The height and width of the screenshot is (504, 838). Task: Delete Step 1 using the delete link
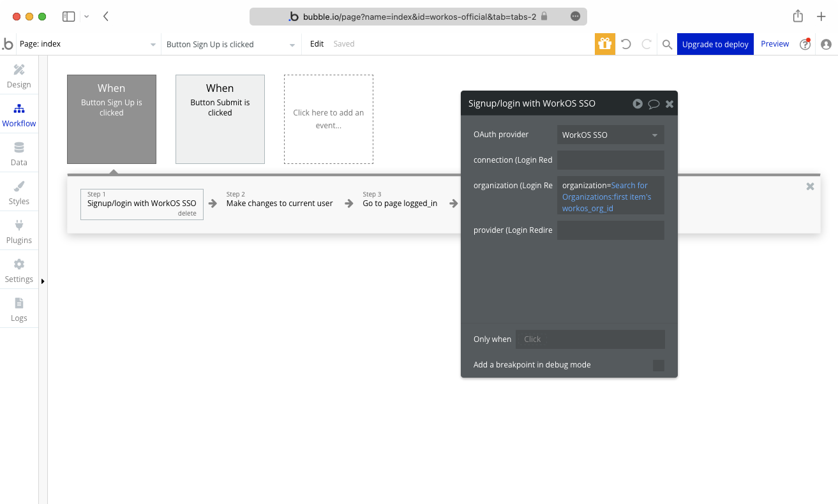[187, 214]
